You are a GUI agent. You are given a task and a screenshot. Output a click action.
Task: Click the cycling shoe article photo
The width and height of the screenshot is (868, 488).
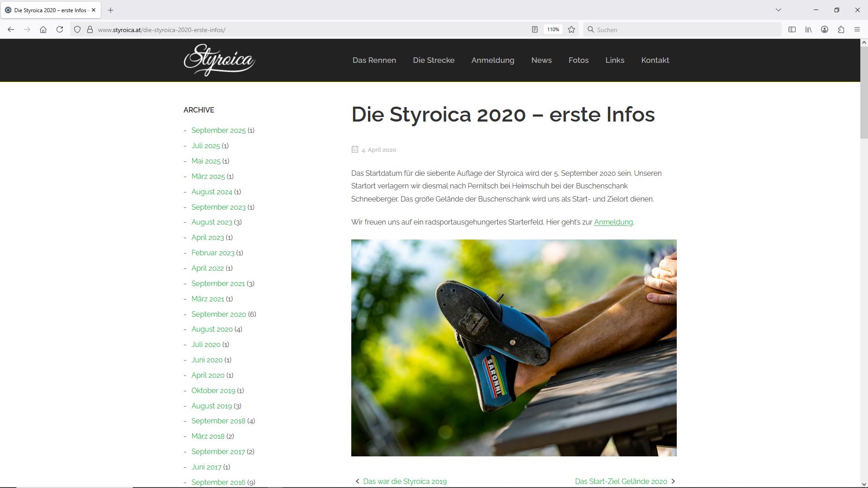pyautogui.click(x=514, y=347)
